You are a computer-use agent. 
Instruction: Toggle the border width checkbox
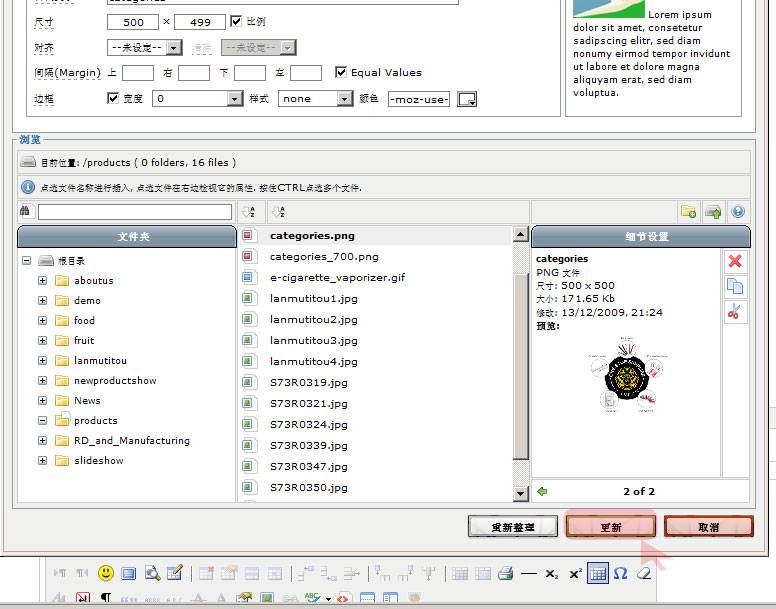pos(113,98)
